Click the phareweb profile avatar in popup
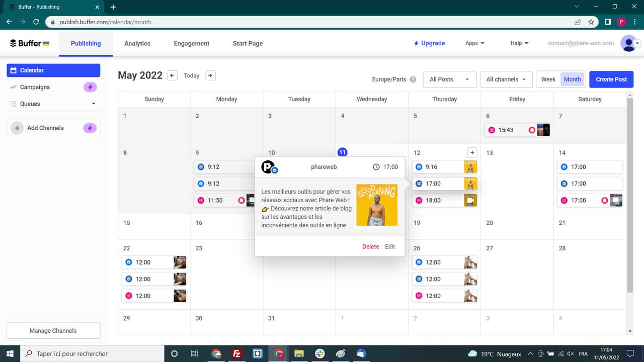The image size is (644, 362). [269, 167]
